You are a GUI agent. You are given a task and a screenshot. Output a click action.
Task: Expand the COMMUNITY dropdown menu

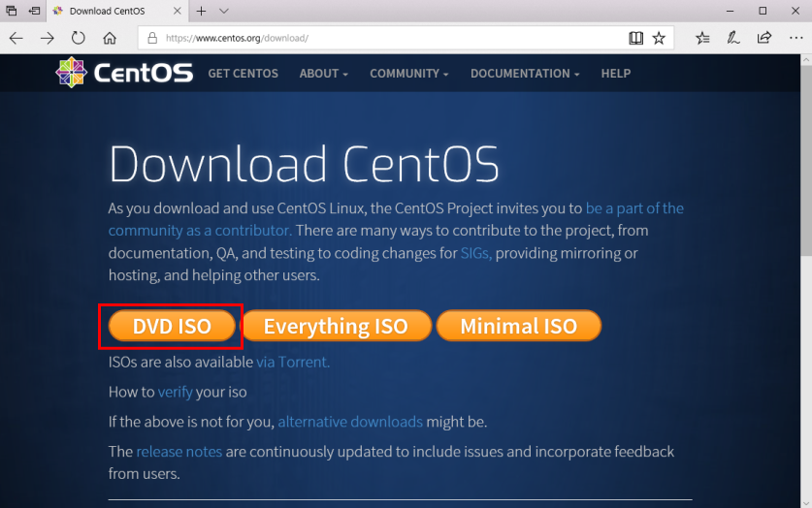click(x=409, y=74)
